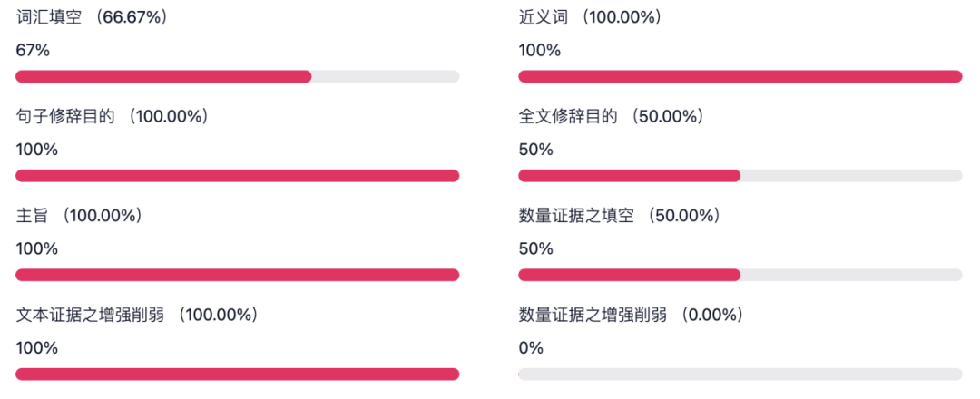Screen dimensions: 980x399
Task: Click the 67% value under 词汇填空
Action: (x=33, y=51)
